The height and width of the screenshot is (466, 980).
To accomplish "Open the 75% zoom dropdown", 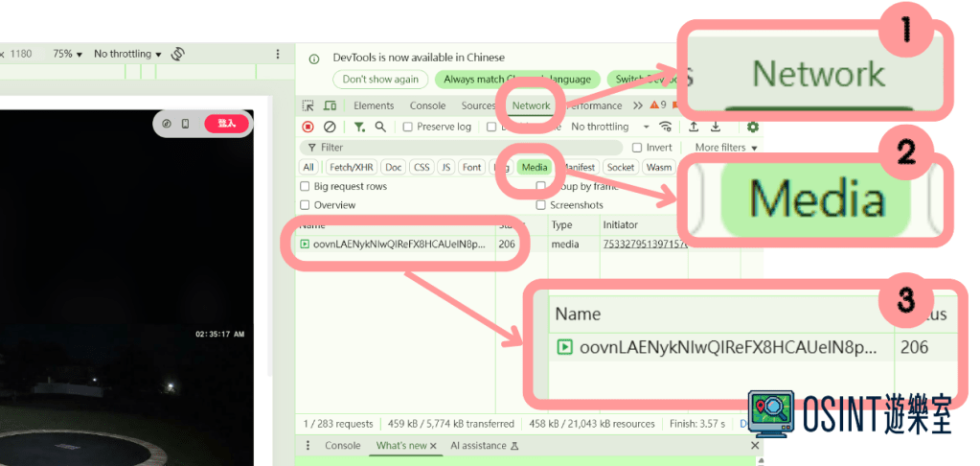I will 67,55.
